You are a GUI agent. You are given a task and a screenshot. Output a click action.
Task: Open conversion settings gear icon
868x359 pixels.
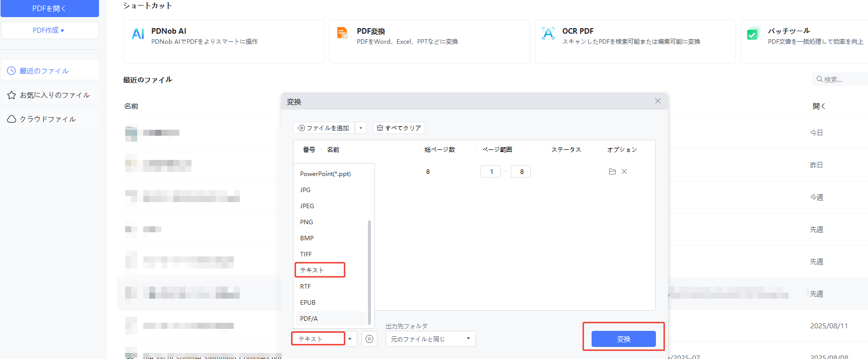[x=369, y=339]
